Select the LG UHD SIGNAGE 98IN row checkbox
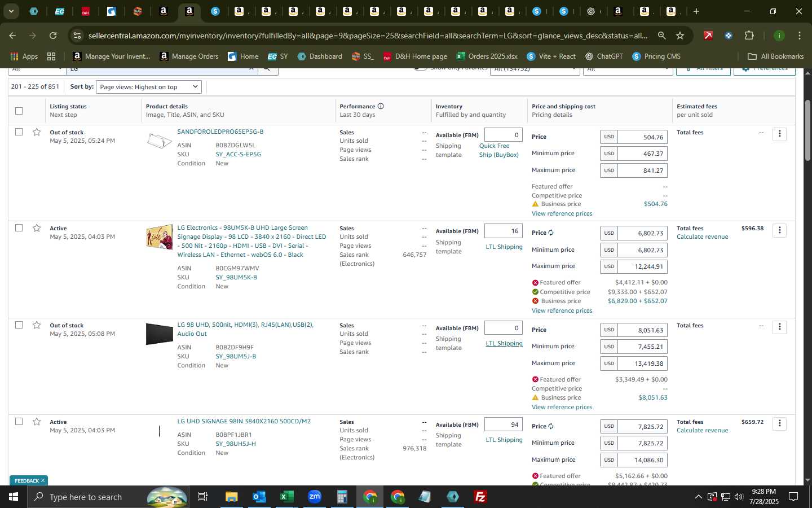The height and width of the screenshot is (508, 812). click(x=19, y=422)
